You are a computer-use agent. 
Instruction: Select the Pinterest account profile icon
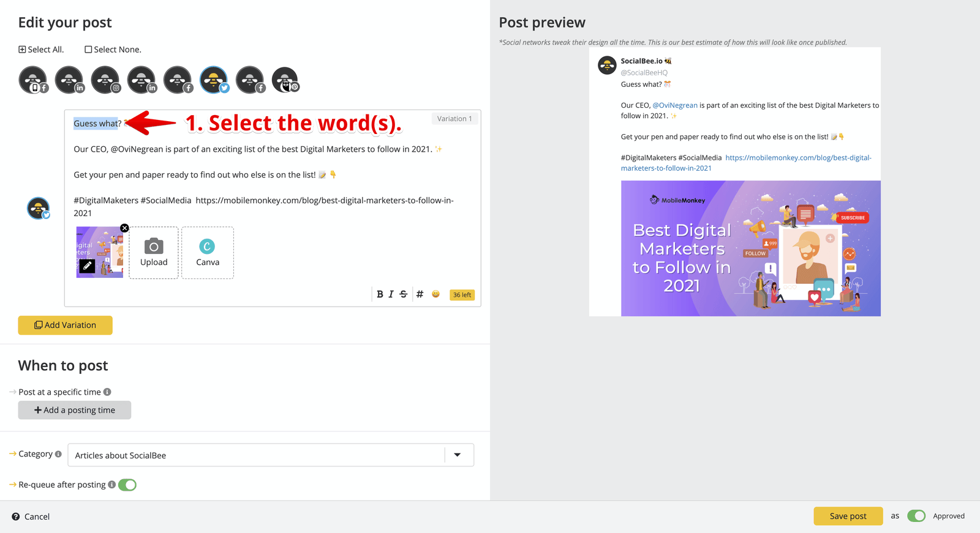coord(285,79)
